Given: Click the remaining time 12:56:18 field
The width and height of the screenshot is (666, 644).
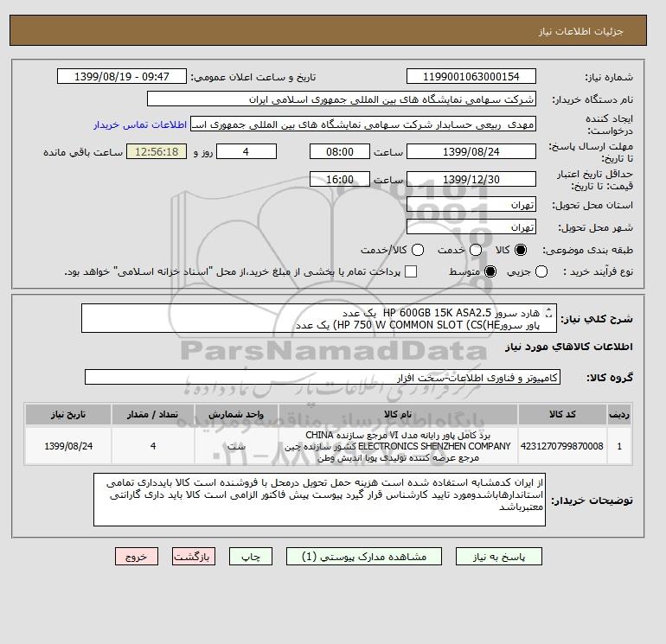Looking at the screenshot, I should [x=157, y=151].
